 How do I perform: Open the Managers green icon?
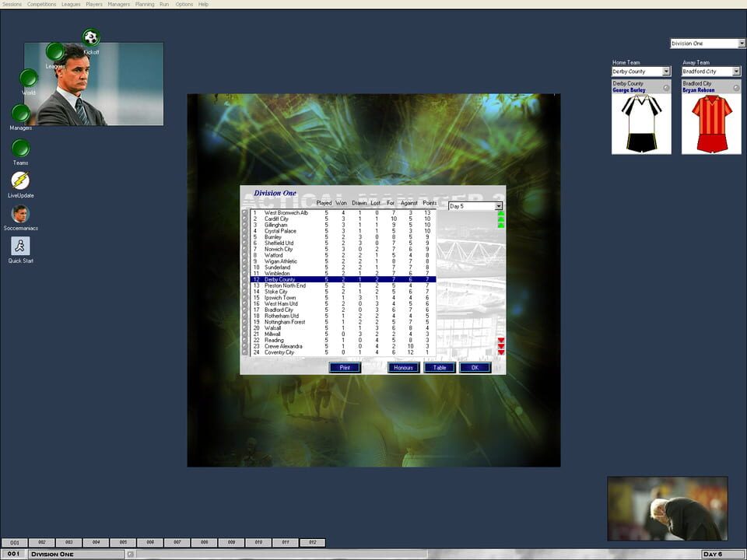click(x=21, y=114)
